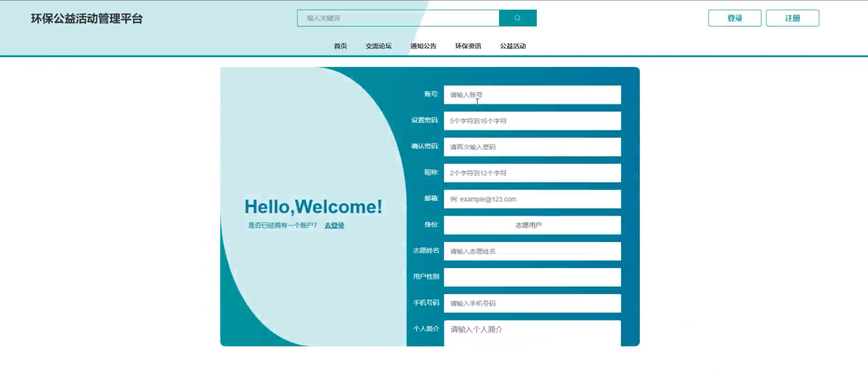Image resolution: width=868 pixels, height=374 pixels.
Task: Open the 通知公告 navigation item
Action: click(x=423, y=46)
